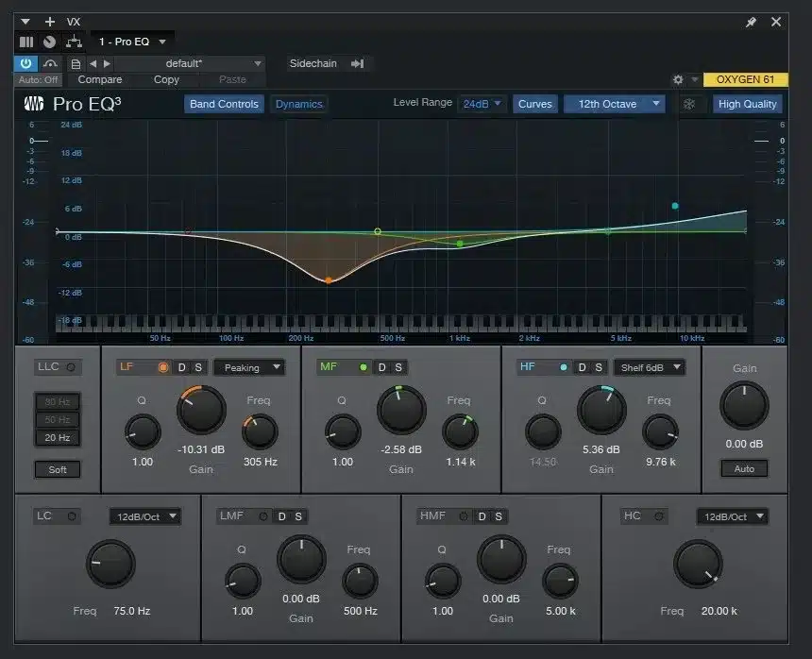Viewport: 812px width, 659px height.
Task: Open the 12dB/Oct slope dropdown for LC
Action: click(144, 516)
